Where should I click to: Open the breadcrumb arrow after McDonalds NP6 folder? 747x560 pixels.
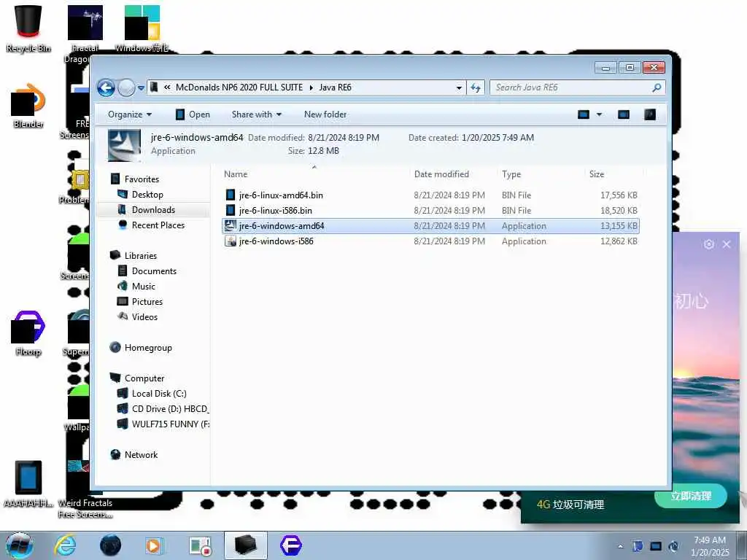311,87
